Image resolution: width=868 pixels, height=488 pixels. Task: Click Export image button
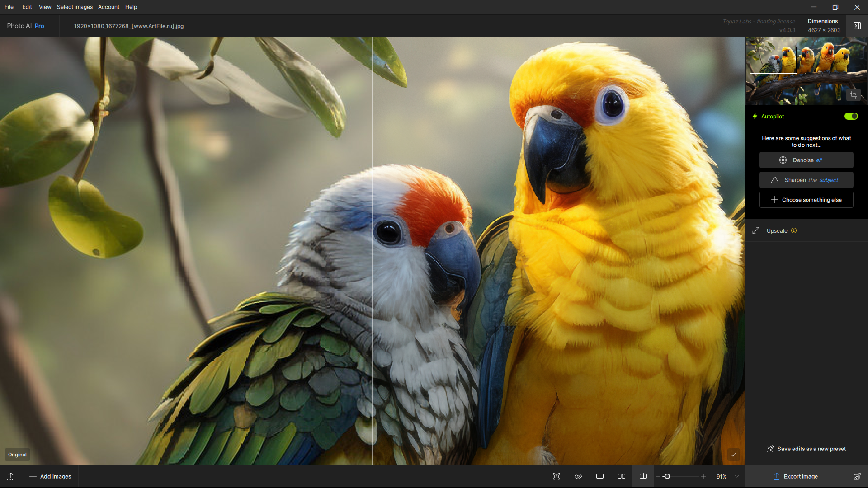(796, 476)
